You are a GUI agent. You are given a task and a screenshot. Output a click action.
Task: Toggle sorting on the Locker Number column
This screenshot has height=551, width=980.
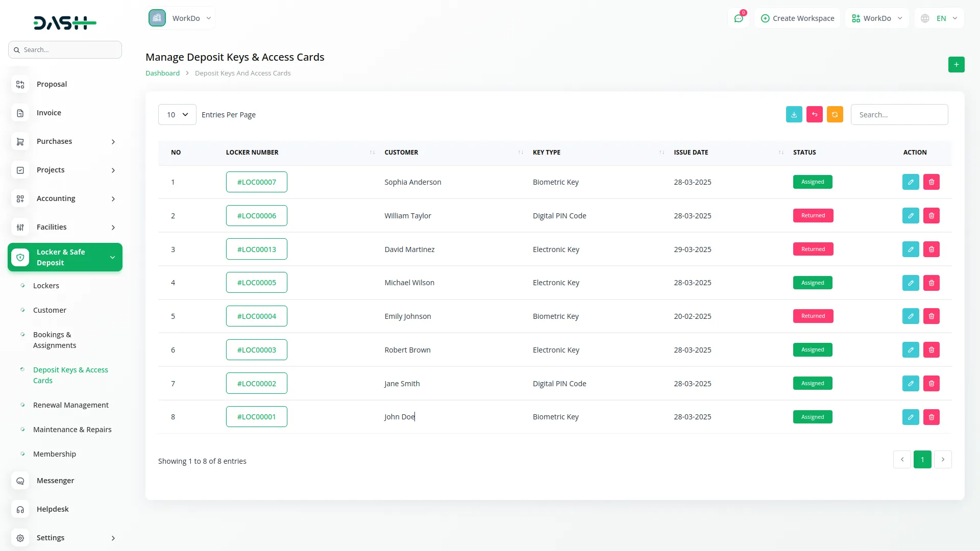[372, 152]
